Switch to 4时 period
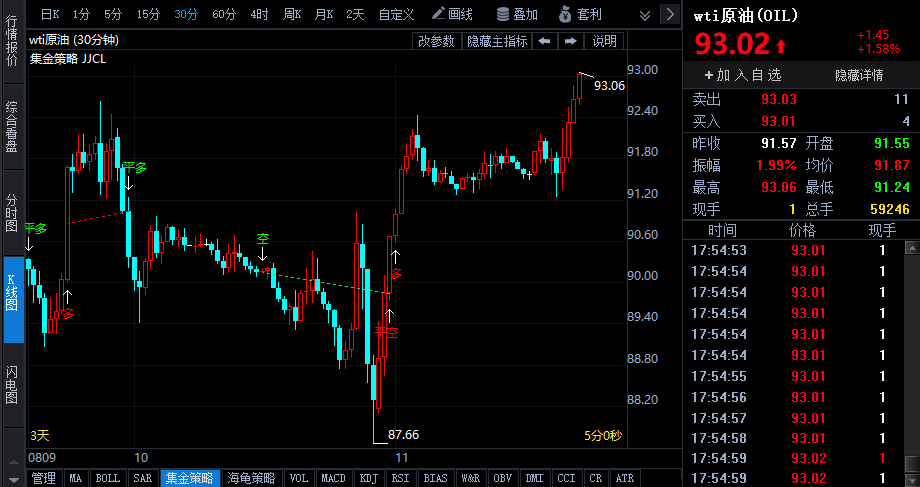Screen dimensions: 920x487 (x=259, y=14)
